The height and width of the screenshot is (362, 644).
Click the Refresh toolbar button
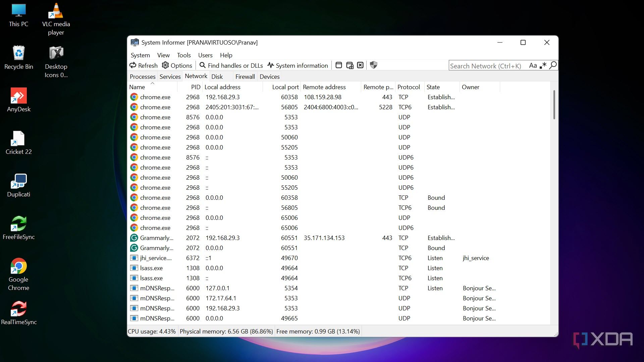pos(144,65)
